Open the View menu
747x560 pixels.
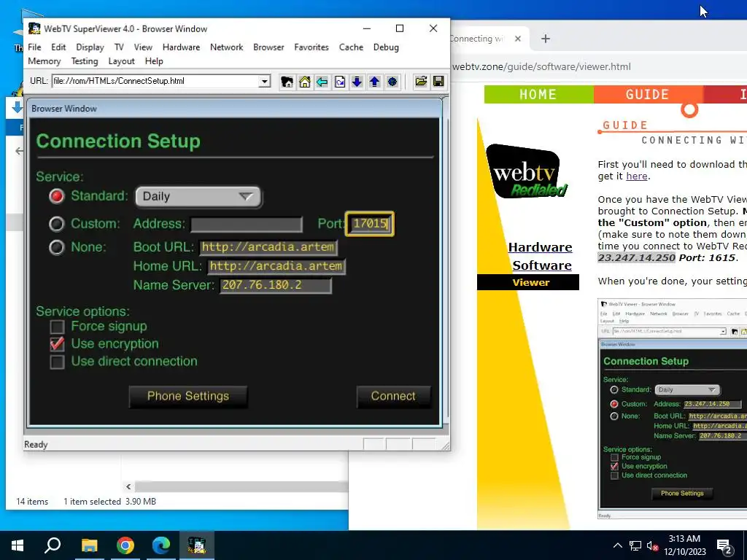pos(143,47)
